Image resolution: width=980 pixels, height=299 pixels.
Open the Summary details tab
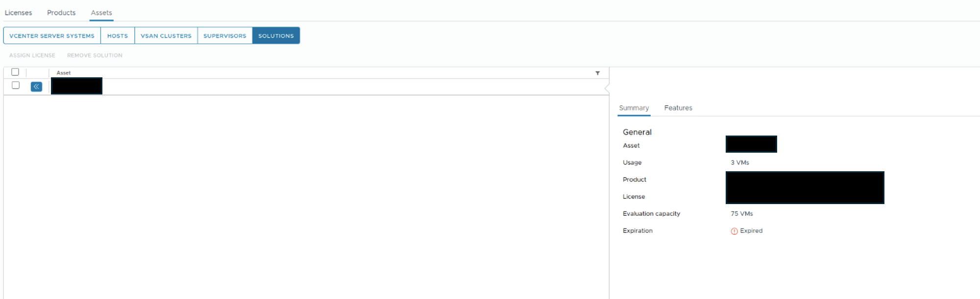click(x=634, y=108)
